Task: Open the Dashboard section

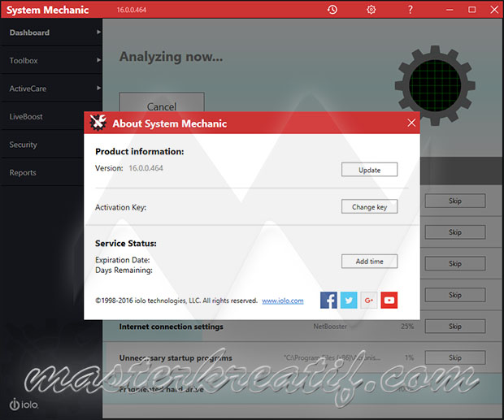Action: coord(51,32)
